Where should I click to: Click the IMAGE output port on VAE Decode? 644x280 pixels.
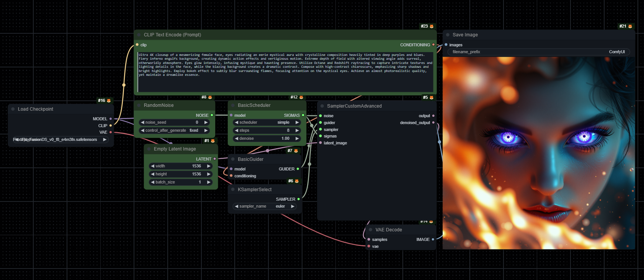tap(433, 239)
